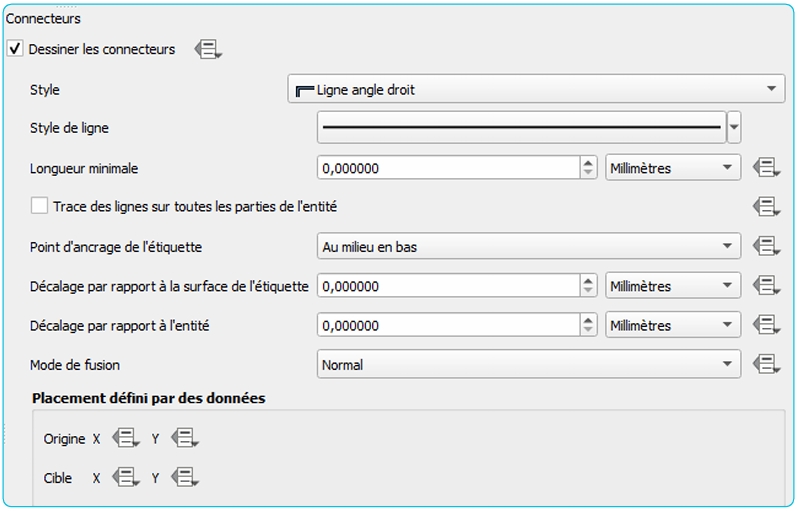Expand Point d'ancrage dropdown set to Au milieu en bas
Viewport: 798px width, 511px height.
tap(528, 247)
